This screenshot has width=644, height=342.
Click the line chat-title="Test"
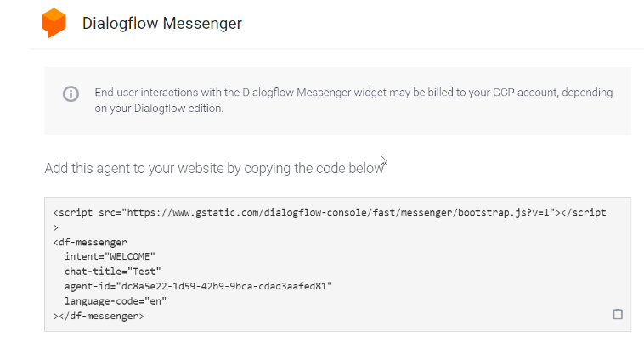click(x=112, y=272)
